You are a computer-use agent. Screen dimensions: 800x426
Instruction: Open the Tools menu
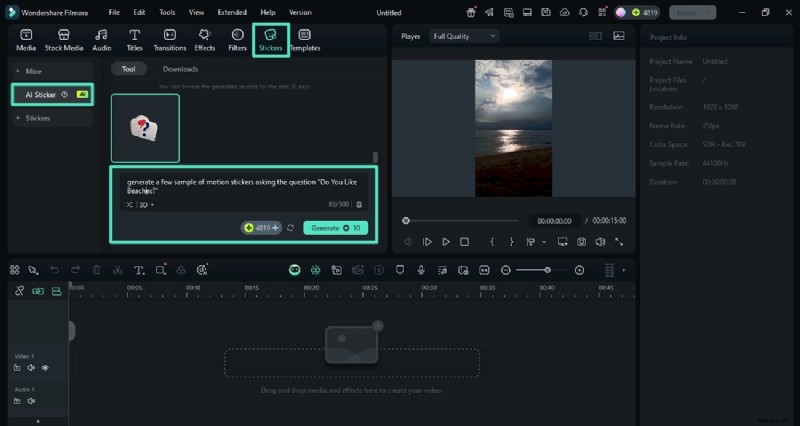click(167, 13)
